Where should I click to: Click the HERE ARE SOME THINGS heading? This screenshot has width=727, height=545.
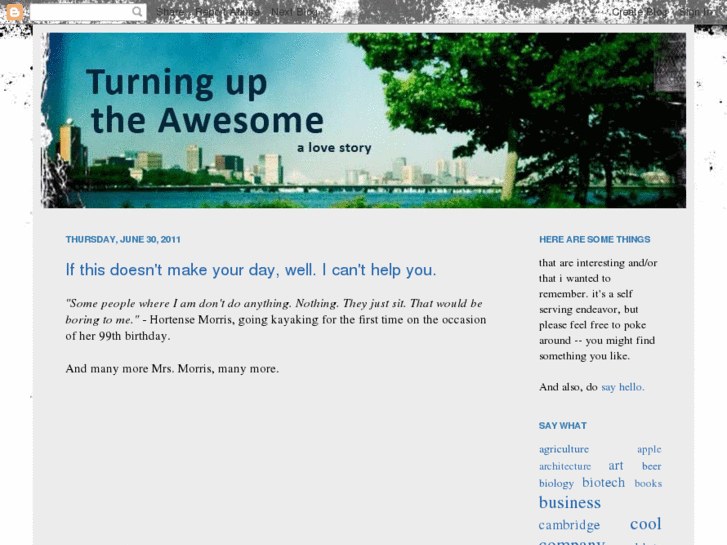click(x=594, y=239)
